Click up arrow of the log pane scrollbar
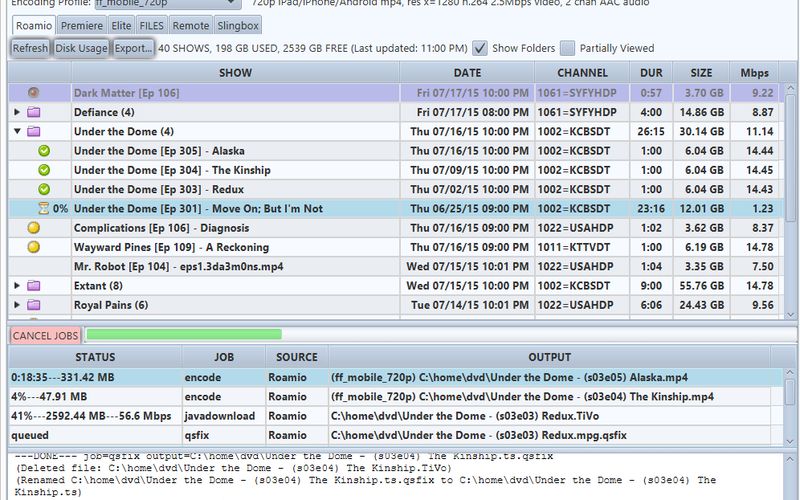This screenshot has height=500, width=800. pos(790,460)
